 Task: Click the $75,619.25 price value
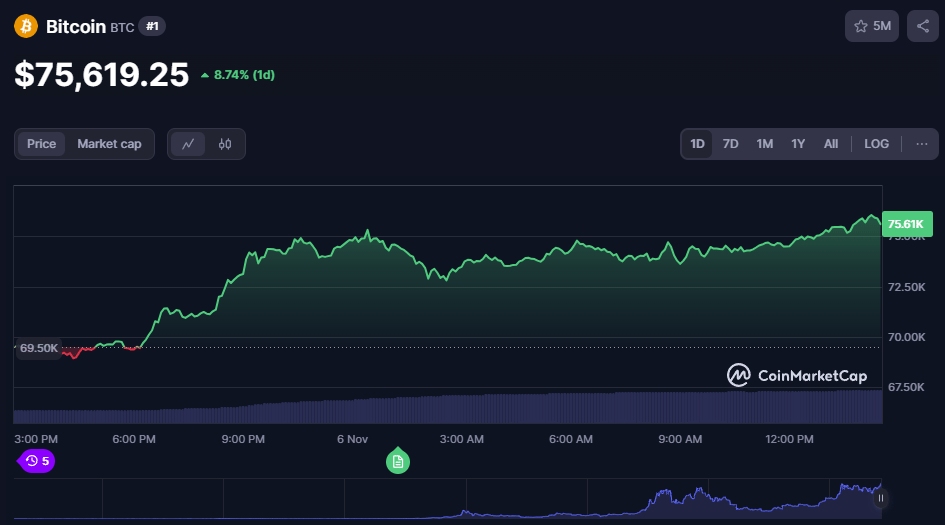101,75
